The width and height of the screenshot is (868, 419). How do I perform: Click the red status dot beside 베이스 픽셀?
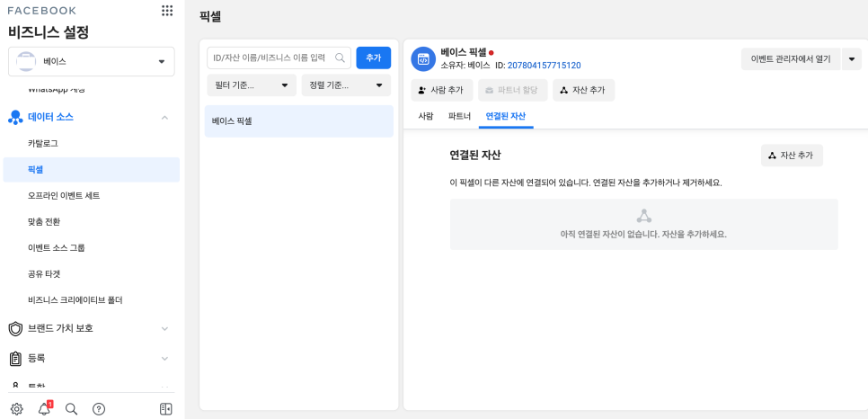tap(491, 53)
